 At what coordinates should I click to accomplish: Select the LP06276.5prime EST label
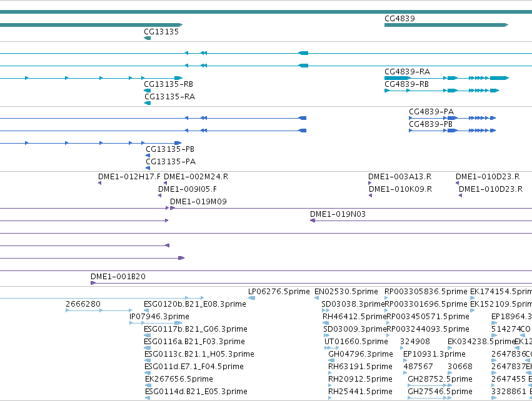279,292
